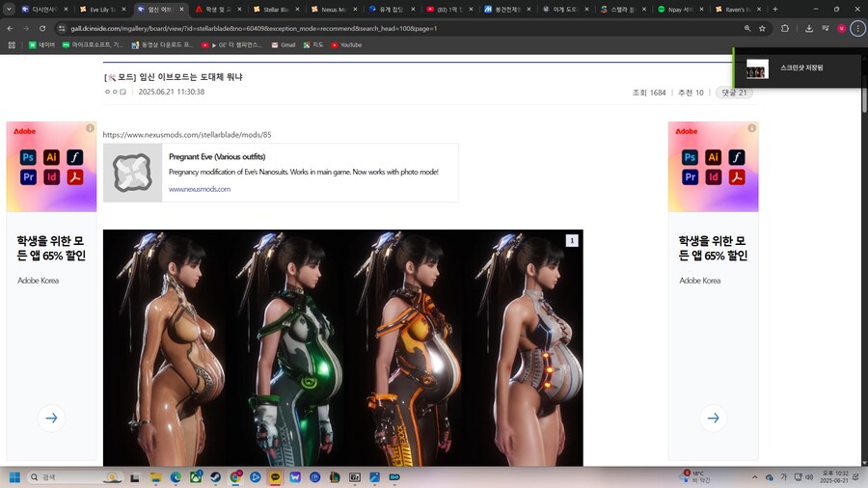Click the 댓글 21 comments button
868x488 pixels.
point(734,93)
